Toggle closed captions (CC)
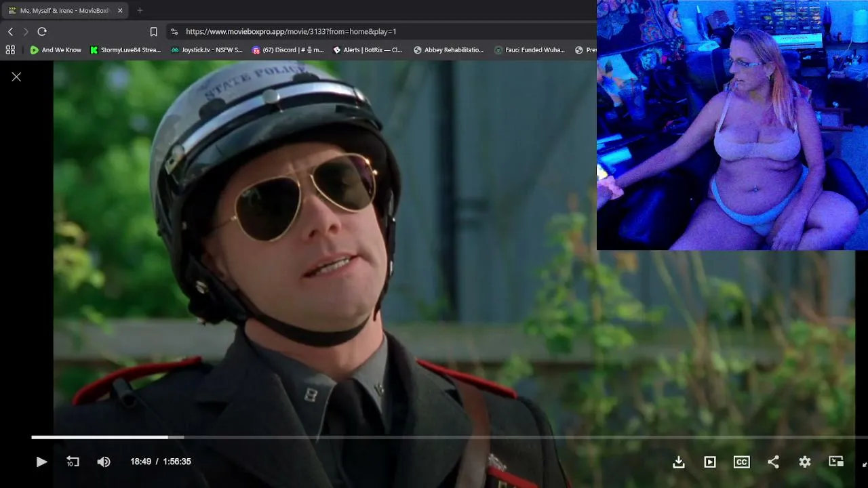Viewport: 868px width, 488px height. [742, 462]
